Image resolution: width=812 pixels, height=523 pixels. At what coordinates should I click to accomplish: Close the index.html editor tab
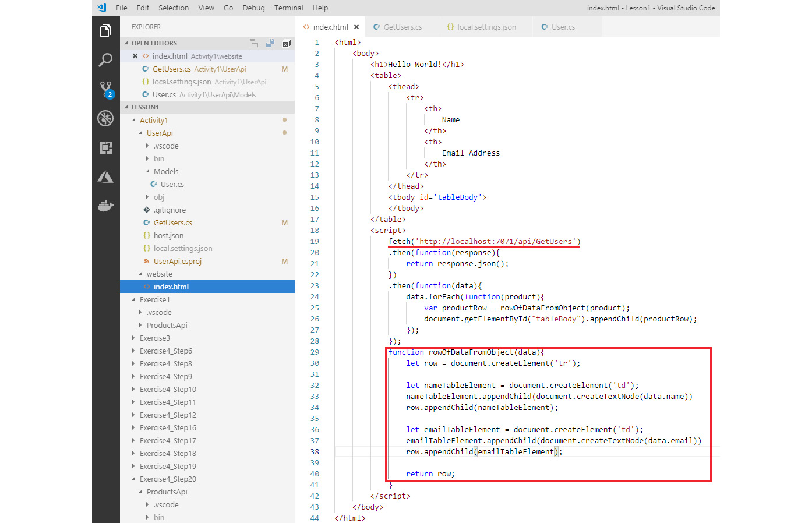pyautogui.click(x=356, y=27)
